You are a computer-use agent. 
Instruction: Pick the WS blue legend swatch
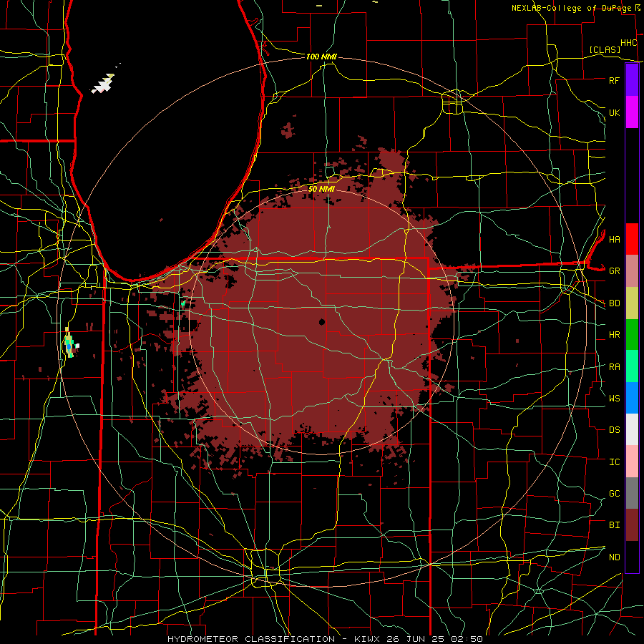click(632, 398)
